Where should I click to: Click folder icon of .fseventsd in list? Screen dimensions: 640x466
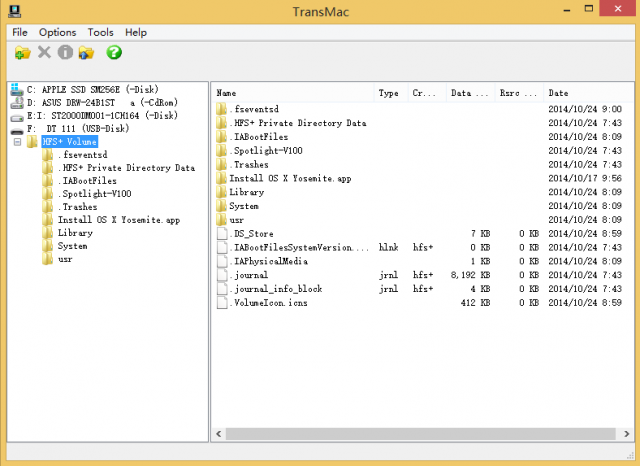coord(221,109)
